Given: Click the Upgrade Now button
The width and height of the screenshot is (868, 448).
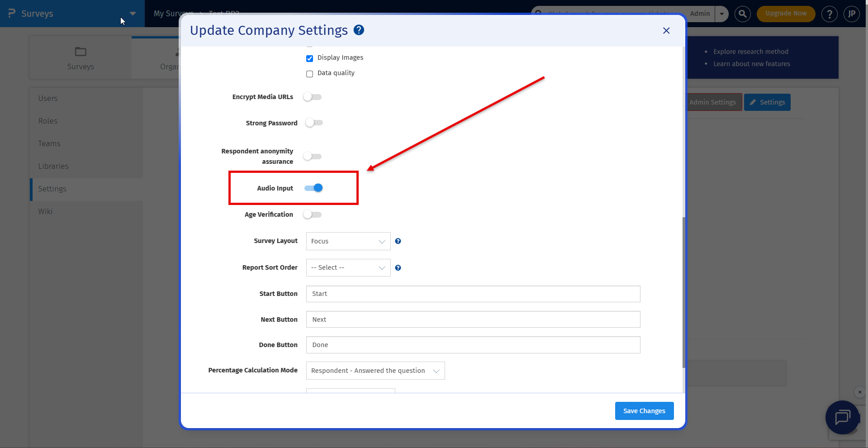Looking at the screenshot, I should [786, 14].
